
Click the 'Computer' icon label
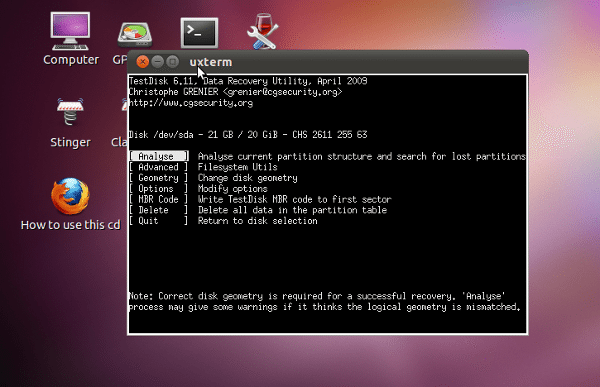pyautogui.click(x=71, y=60)
